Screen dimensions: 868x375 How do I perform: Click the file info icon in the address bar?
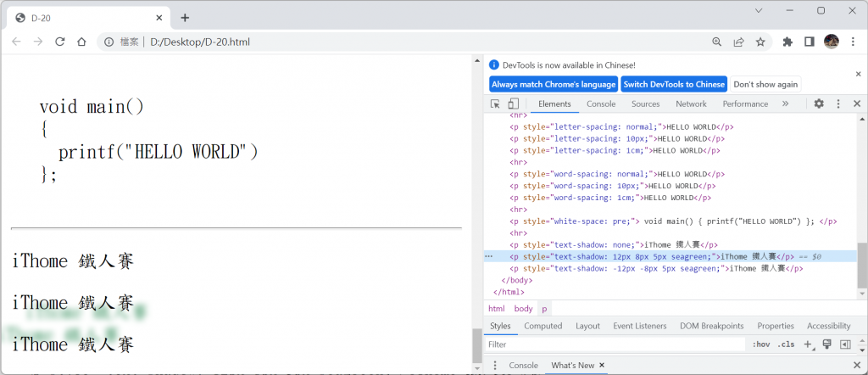(x=109, y=42)
